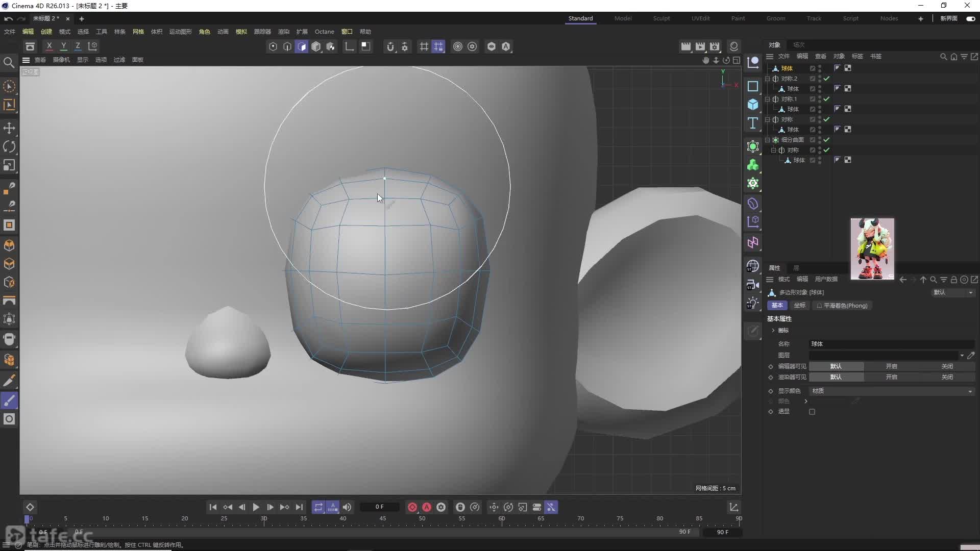This screenshot has height=551, width=980.
Task: Open the deformer icon in right palette
Action: 753,204
